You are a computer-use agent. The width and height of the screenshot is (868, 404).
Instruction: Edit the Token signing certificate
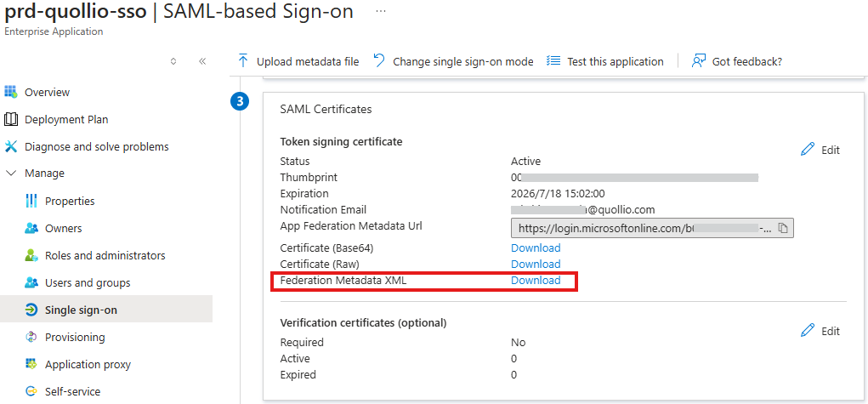point(820,150)
